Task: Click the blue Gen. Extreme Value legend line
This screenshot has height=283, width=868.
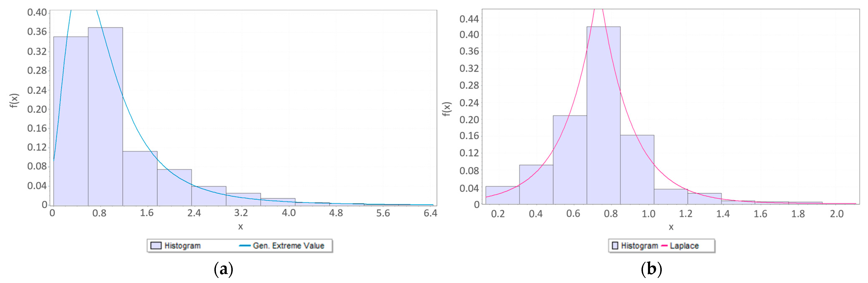Action: point(244,246)
